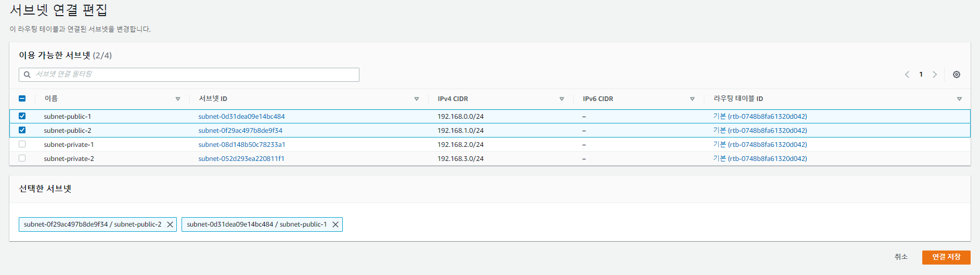
Task: Click the 취소 cancel button
Action: point(901,257)
